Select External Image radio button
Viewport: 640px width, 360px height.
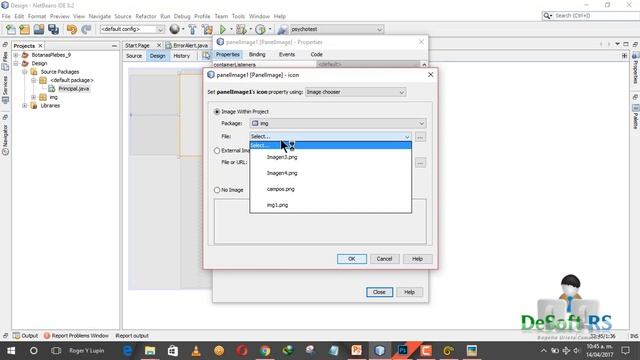[x=217, y=151]
